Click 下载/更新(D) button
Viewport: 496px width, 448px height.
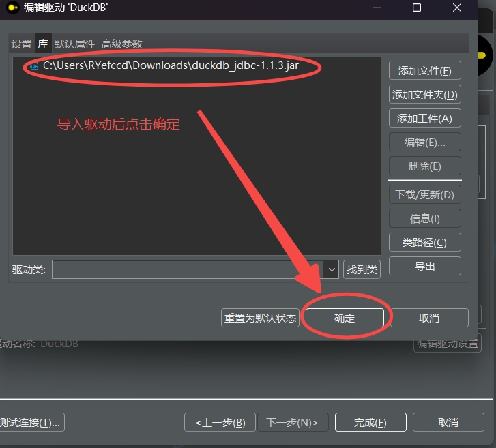click(424, 194)
